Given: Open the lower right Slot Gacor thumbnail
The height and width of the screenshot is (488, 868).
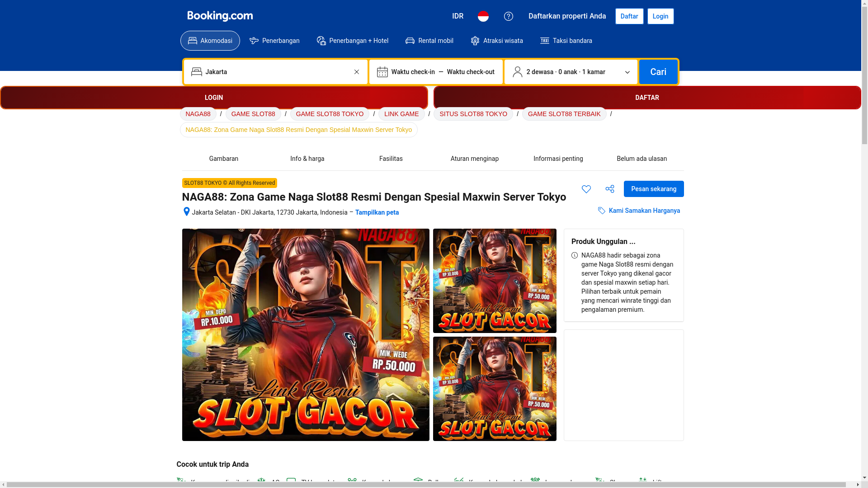Looking at the screenshot, I should [x=495, y=389].
